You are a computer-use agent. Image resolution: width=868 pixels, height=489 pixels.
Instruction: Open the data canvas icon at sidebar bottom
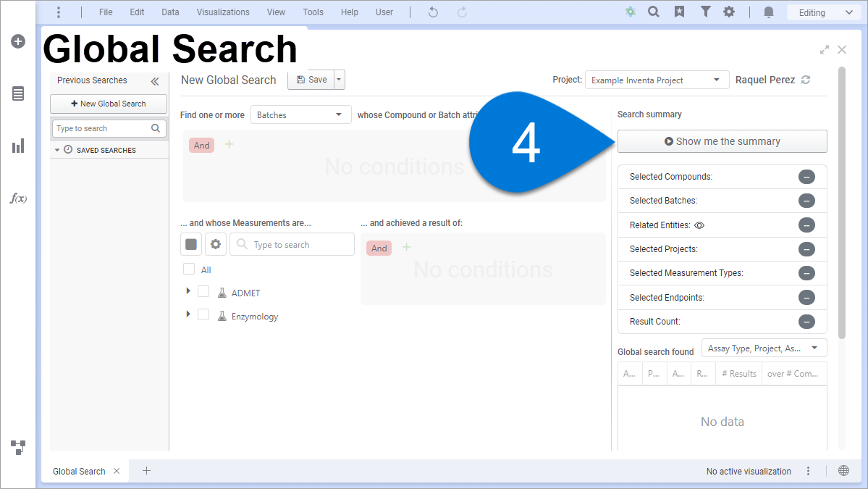coord(17,448)
